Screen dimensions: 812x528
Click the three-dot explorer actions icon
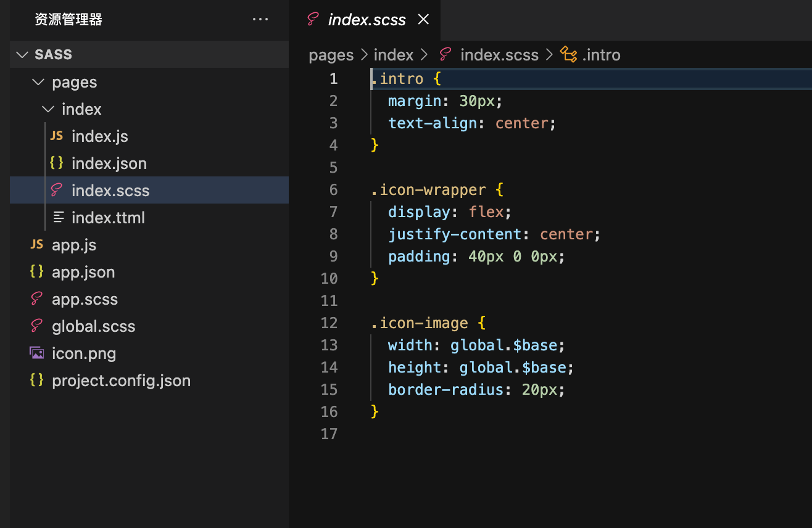pos(260,20)
